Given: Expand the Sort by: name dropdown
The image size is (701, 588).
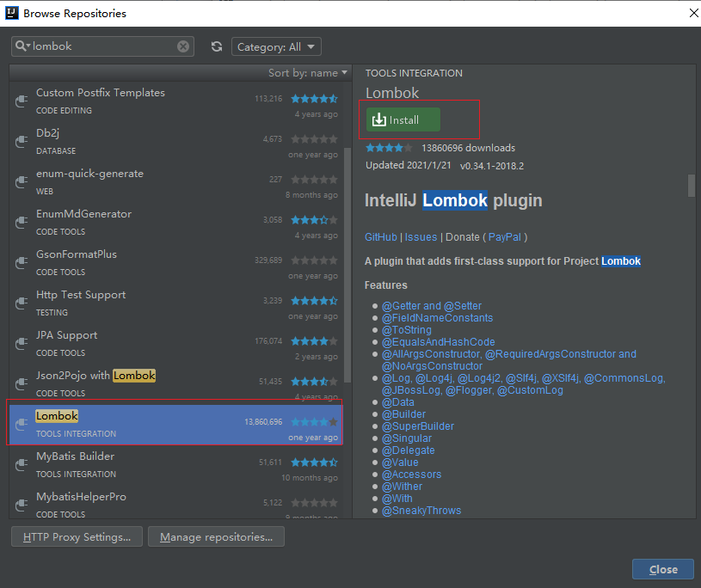Looking at the screenshot, I should 307,73.
